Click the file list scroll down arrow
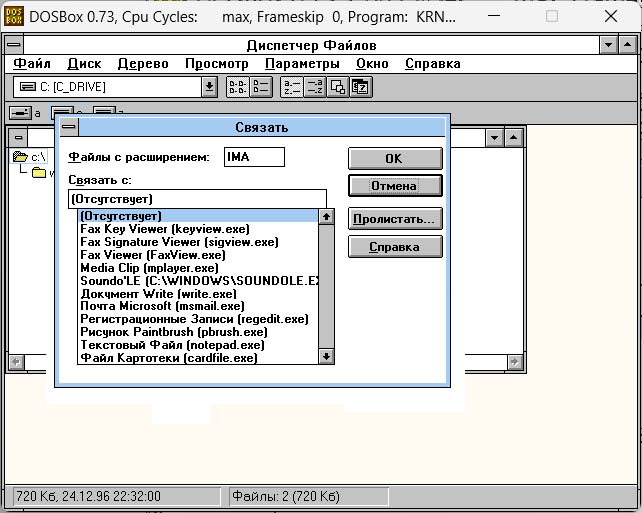Image resolution: width=642 pixels, height=513 pixels. coord(326,357)
